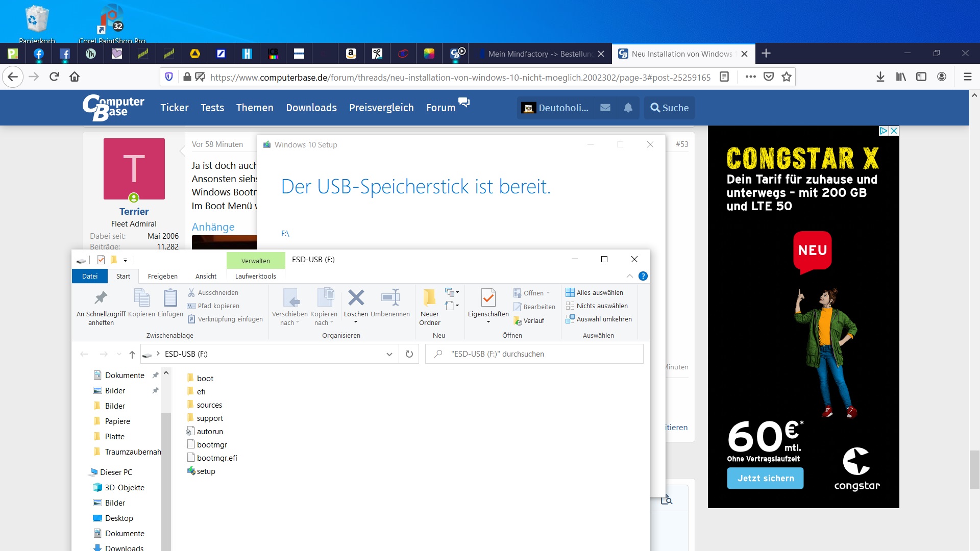Click the Firefox home icon
The height and width of the screenshot is (551, 980).
point(75,77)
